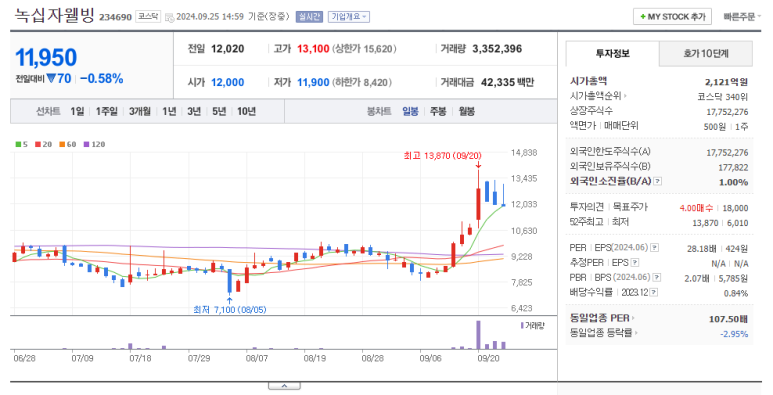Open the 시가총액순위 link
Screen dimensions: 773x395
[x=598, y=96]
